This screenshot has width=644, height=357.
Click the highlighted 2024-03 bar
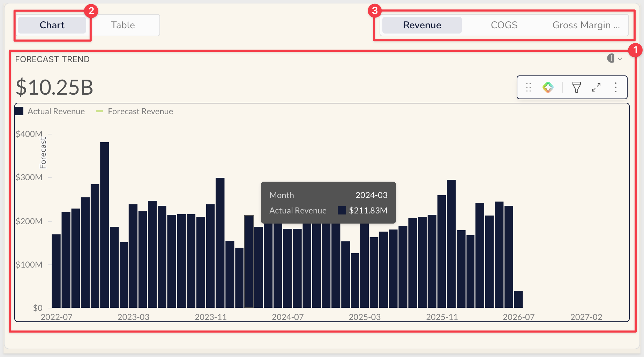coord(249,261)
